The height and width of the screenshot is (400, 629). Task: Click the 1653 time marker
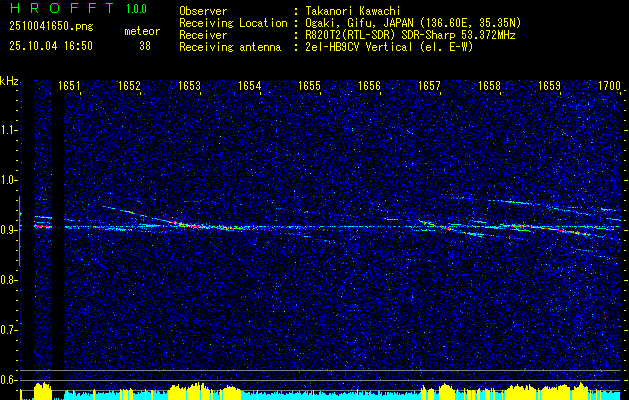click(189, 86)
